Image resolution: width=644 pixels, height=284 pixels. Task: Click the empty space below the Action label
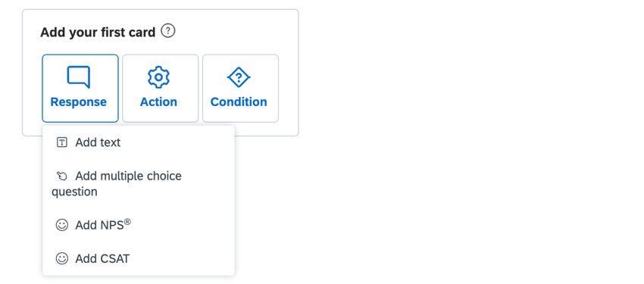[x=160, y=115]
